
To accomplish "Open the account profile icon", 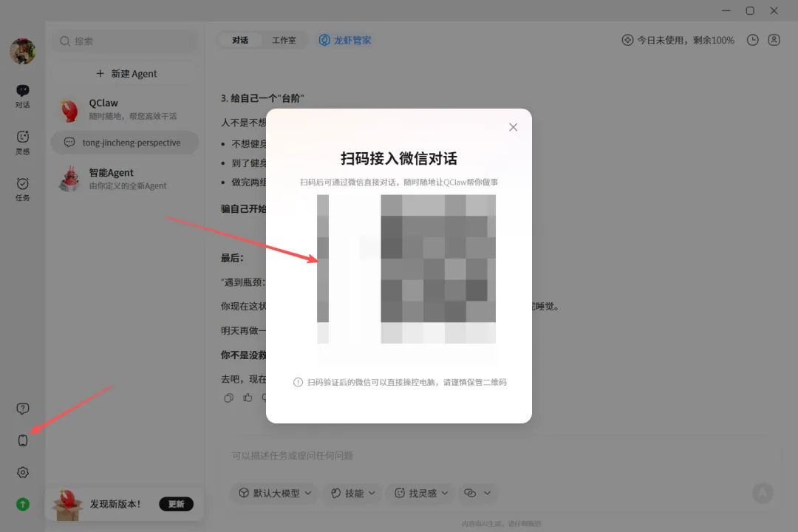I will [x=774, y=40].
